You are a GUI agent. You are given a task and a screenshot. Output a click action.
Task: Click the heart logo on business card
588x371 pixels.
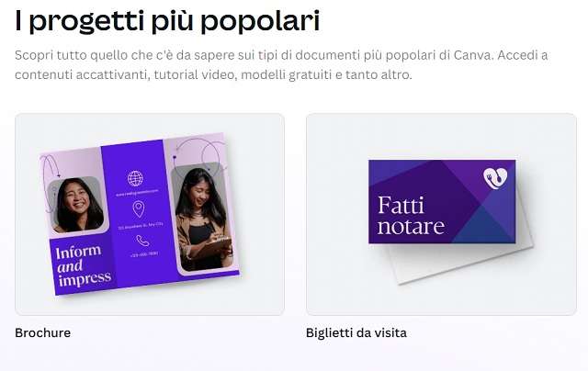click(495, 178)
